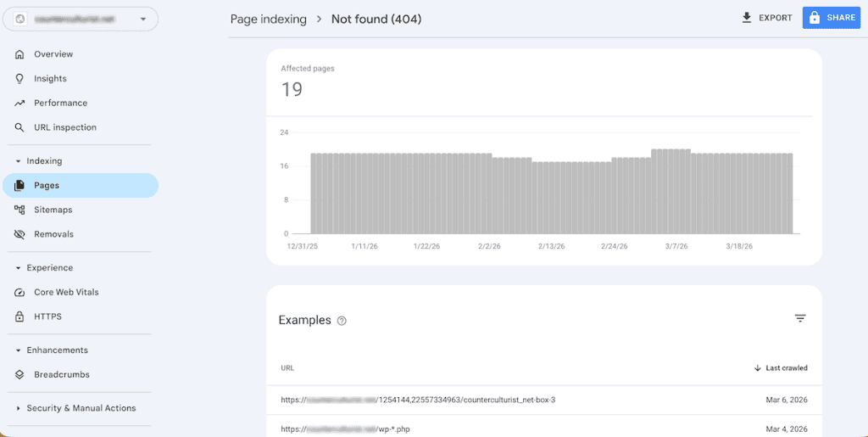The image size is (868, 437).
Task: Collapse the Experience section
Action: pyautogui.click(x=44, y=268)
